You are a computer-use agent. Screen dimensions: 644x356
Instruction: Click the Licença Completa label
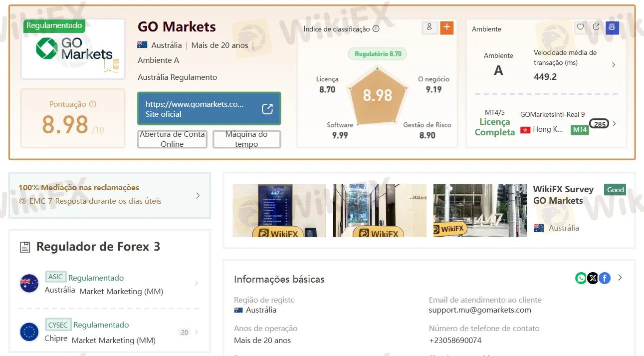pos(494,127)
